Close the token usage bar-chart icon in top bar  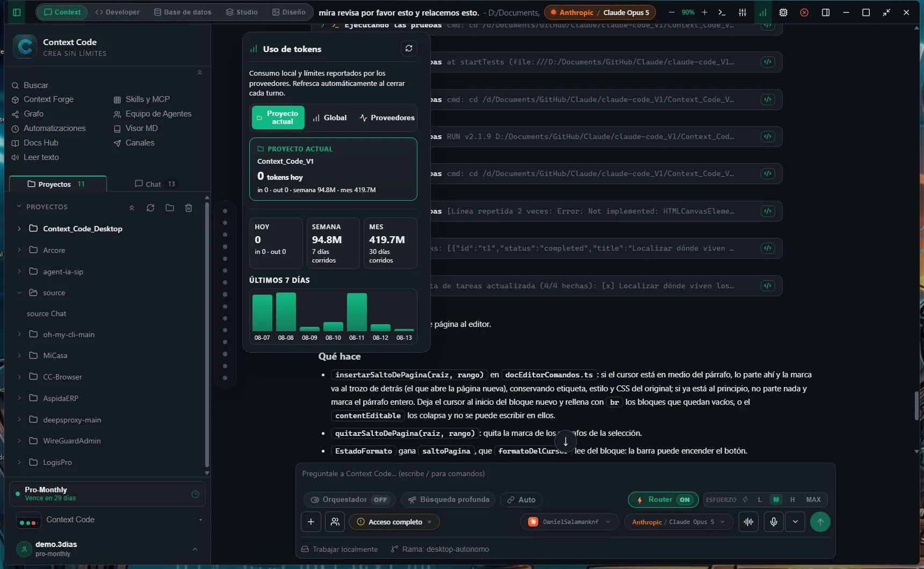point(763,12)
